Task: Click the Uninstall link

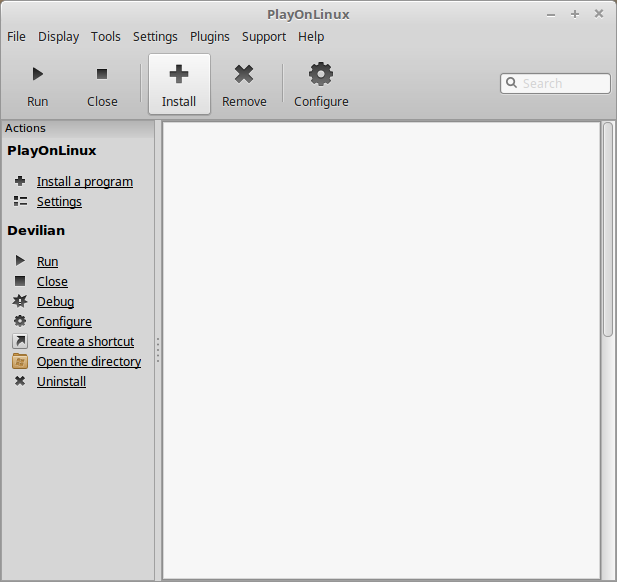Action: point(61,382)
